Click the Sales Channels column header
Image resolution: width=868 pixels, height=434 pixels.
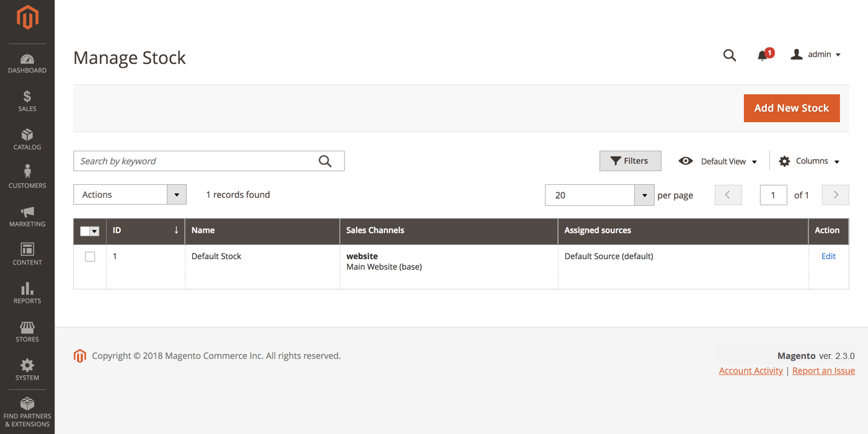pos(449,231)
